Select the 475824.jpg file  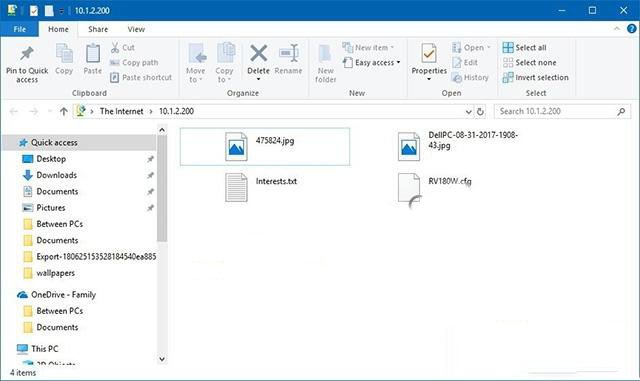(265, 147)
